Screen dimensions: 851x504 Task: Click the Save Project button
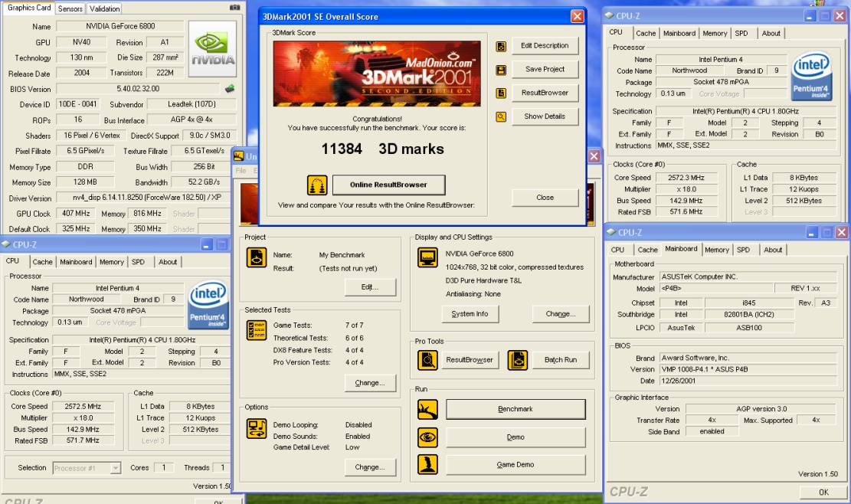[x=545, y=69]
